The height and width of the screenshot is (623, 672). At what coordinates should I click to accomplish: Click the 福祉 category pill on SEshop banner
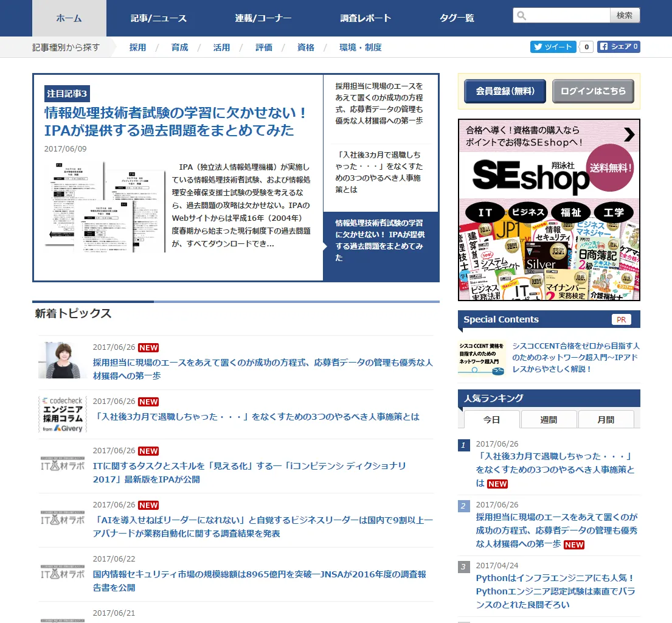570,212
